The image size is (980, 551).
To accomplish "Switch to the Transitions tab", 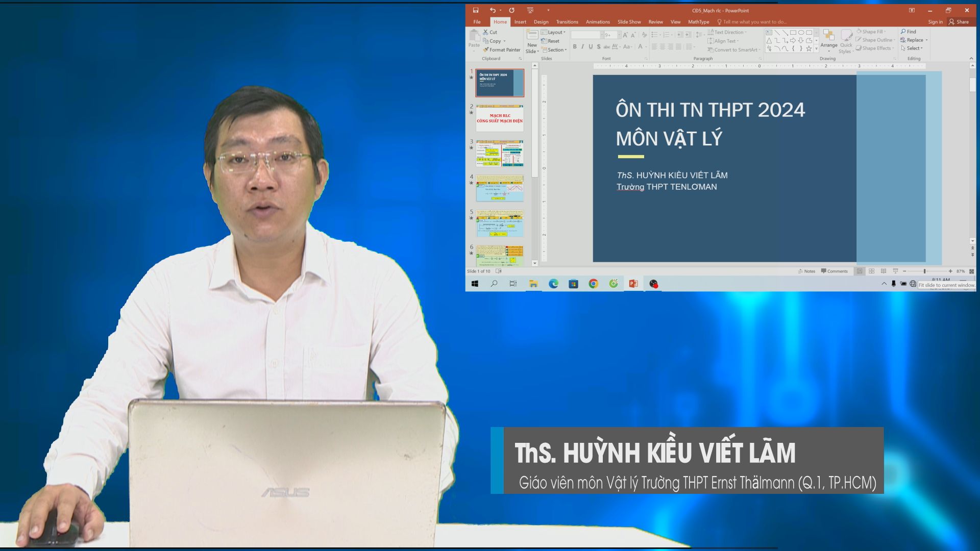I will click(567, 22).
